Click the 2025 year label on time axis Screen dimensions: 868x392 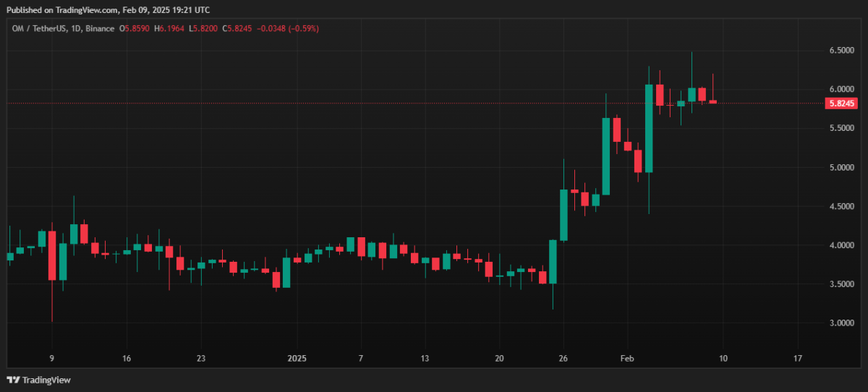click(297, 358)
